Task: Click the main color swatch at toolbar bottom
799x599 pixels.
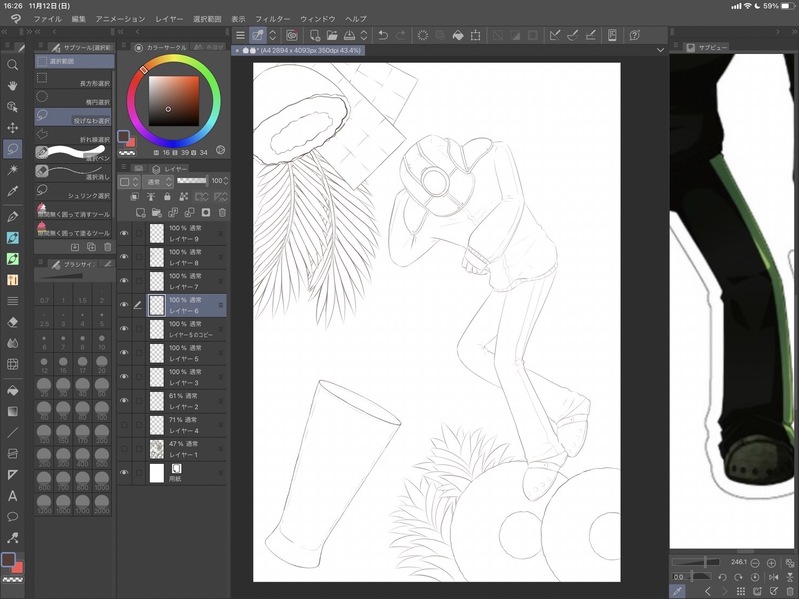Action: 8,560
